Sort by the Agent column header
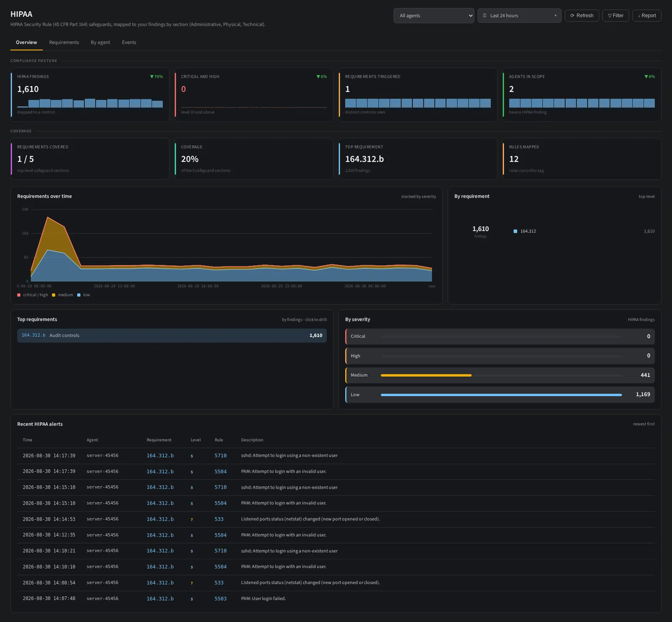The height and width of the screenshot is (622, 672). pos(92,440)
